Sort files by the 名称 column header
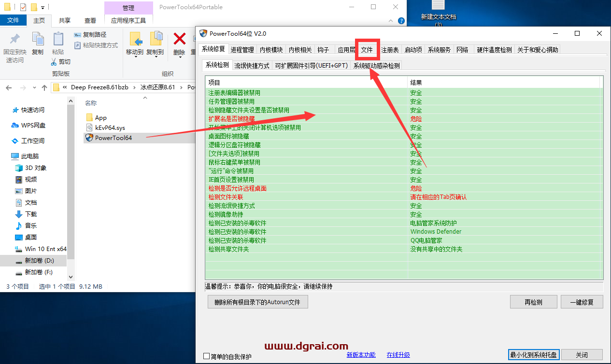The height and width of the screenshot is (364, 611). coord(91,103)
